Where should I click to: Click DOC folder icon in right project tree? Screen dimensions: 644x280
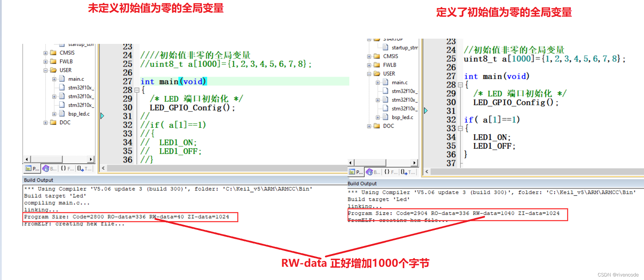point(377,126)
